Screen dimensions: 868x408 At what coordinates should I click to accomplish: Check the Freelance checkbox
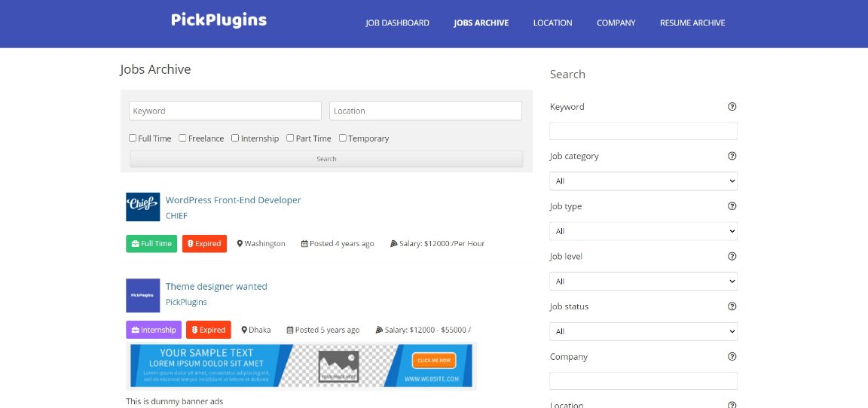pos(182,139)
